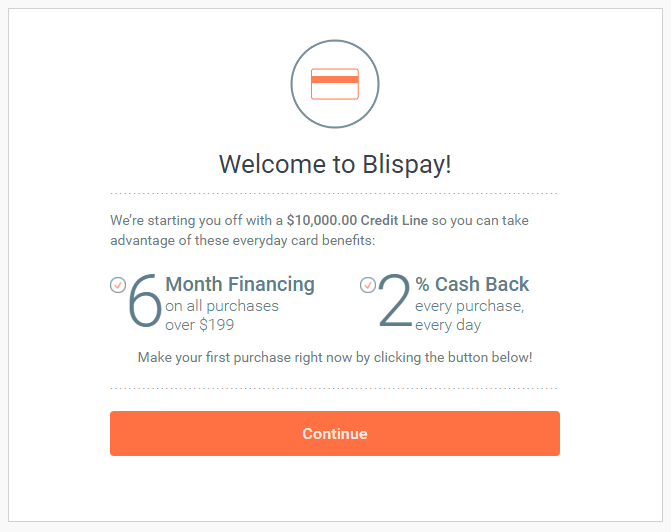Viewport: 671px width, 532px height.
Task: Click the 'Make your first purchase' sentence
Action: point(335,356)
